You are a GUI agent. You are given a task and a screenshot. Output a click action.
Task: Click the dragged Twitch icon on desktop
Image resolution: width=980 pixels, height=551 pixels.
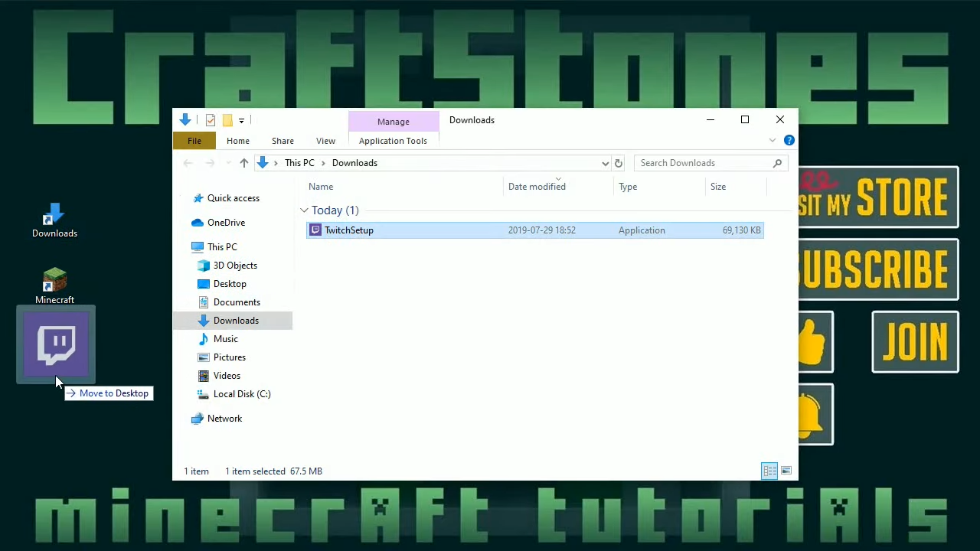tap(56, 344)
